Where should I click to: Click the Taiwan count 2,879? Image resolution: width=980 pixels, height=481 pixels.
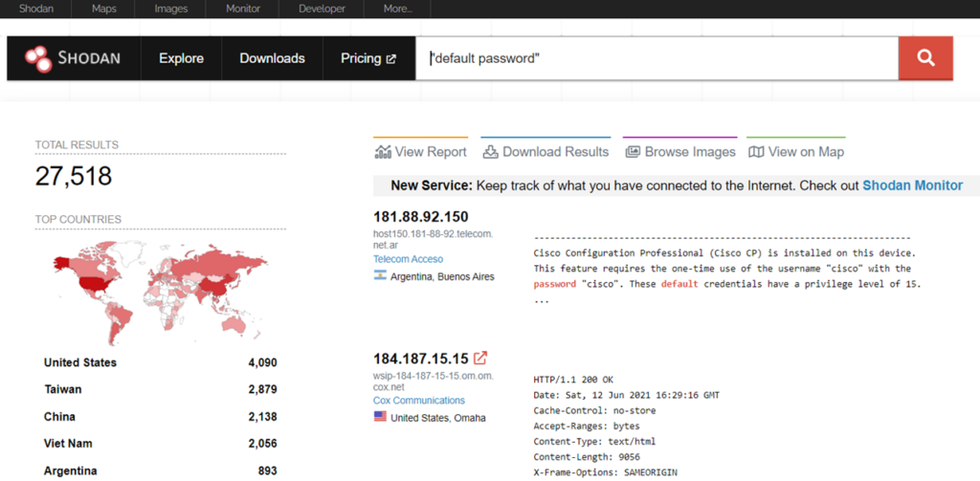tap(262, 389)
